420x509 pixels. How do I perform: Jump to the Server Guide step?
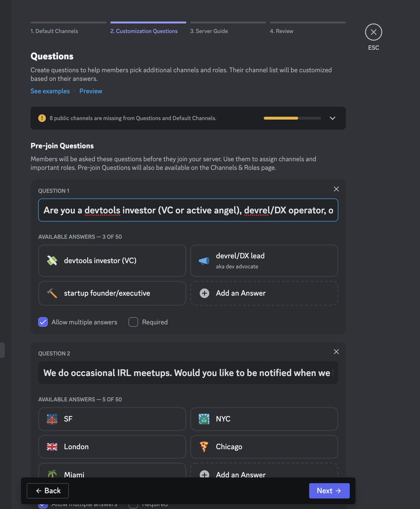coord(209,31)
